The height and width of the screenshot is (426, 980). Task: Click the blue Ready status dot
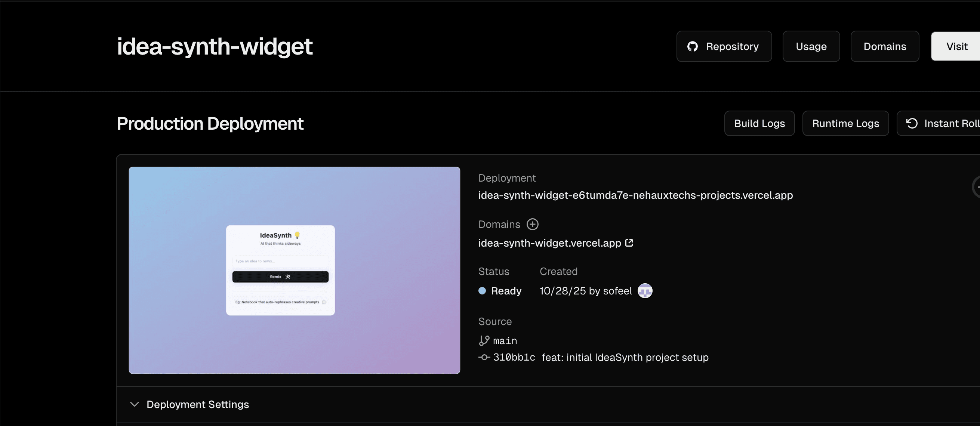482,291
